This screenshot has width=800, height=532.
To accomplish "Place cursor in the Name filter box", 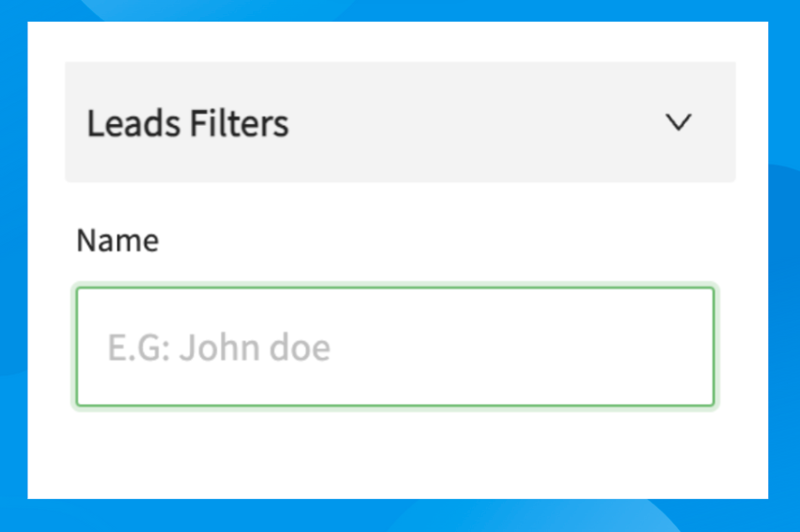I will coord(395,348).
